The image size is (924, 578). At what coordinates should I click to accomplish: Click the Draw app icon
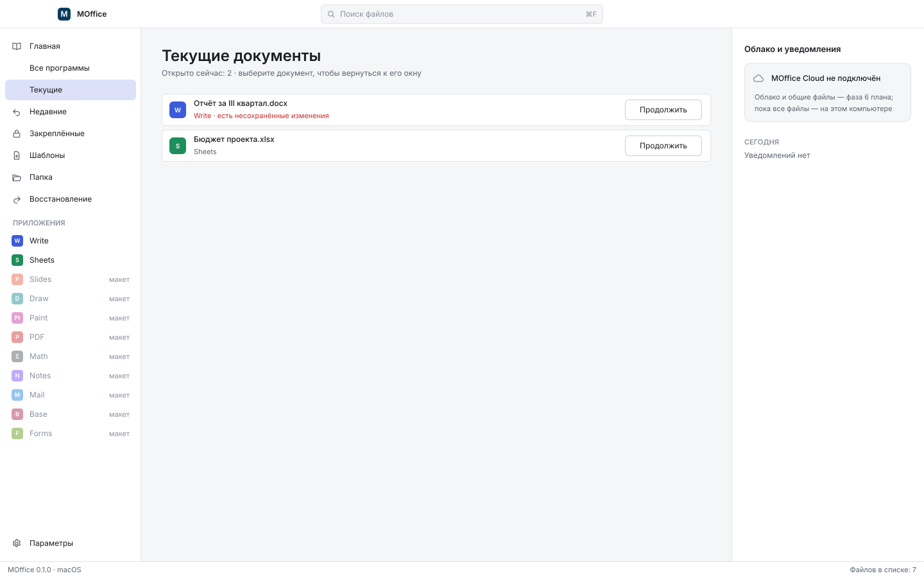tap(17, 299)
